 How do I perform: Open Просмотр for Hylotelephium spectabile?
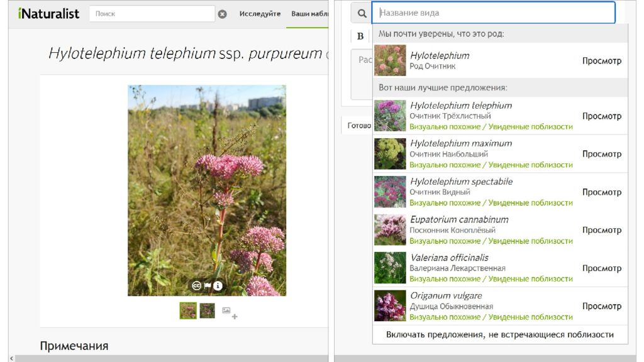[x=602, y=192]
